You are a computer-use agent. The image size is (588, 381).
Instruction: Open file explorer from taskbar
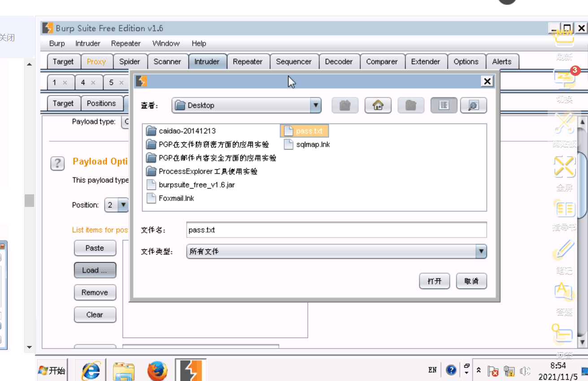click(x=124, y=371)
